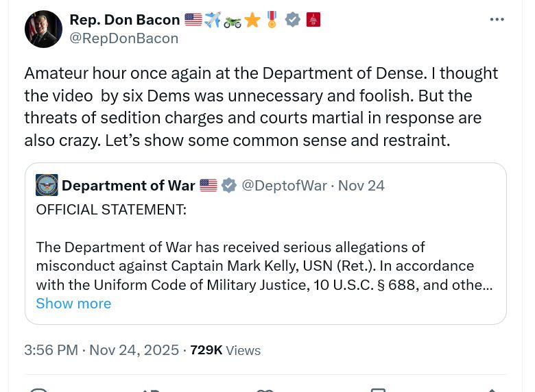Toggle the like heart on the tweet
Screen dimensions: 535x392
click(x=265, y=390)
